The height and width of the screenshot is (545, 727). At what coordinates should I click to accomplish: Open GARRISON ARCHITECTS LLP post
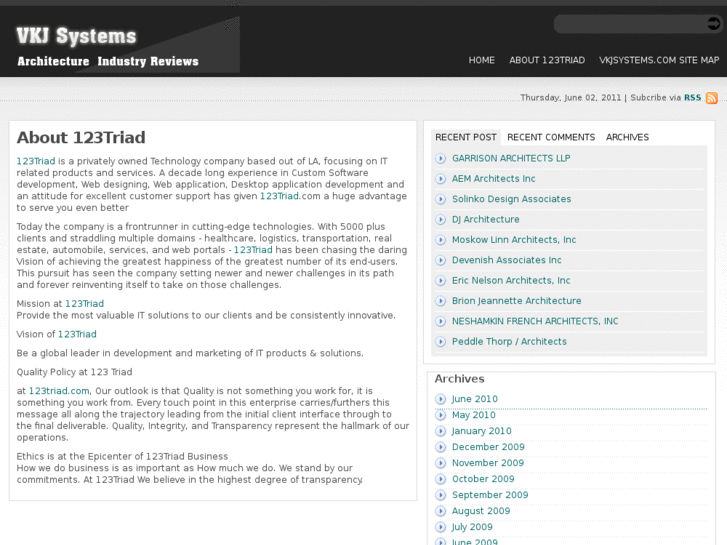[511, 159]
